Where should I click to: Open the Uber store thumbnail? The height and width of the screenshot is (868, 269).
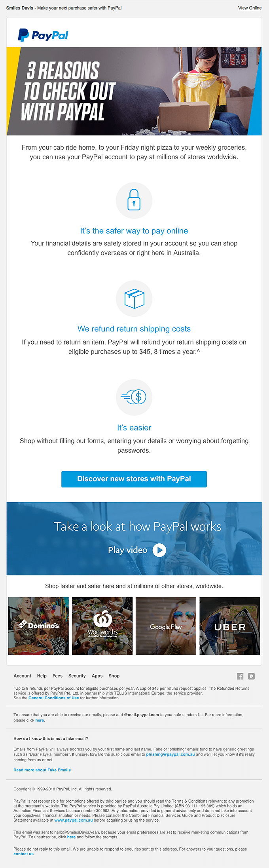point(230,626)
